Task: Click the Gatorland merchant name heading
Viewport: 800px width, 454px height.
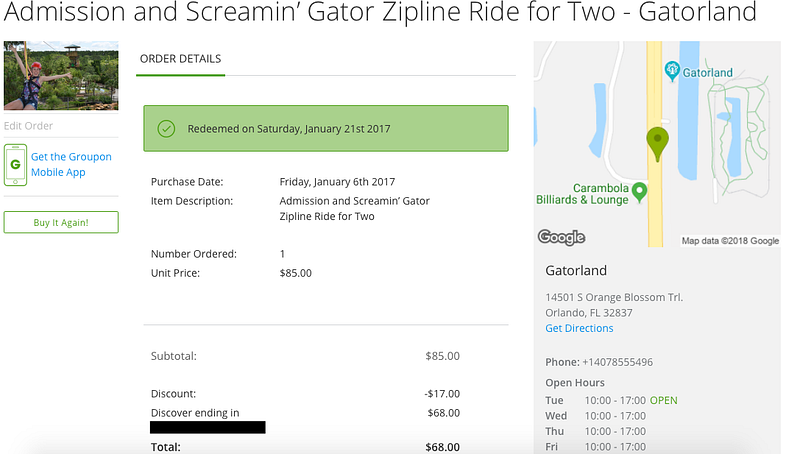Action: click(576, 271)
